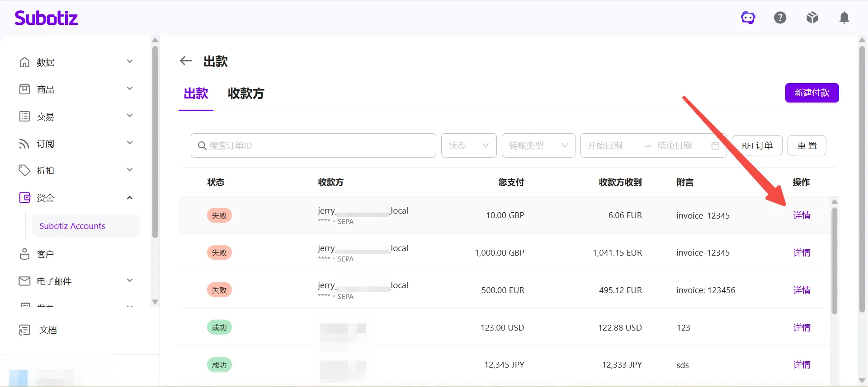Image resolution: width=868 pixels, height=387 pixels.
Task: Collapse the 资金 menu chevron
Action: (x=130, y=198)
